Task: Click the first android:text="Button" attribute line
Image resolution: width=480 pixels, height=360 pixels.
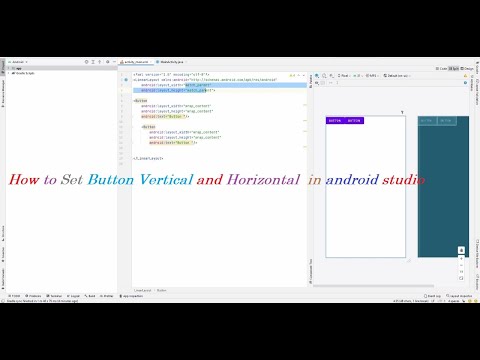Action: [165, 116]
